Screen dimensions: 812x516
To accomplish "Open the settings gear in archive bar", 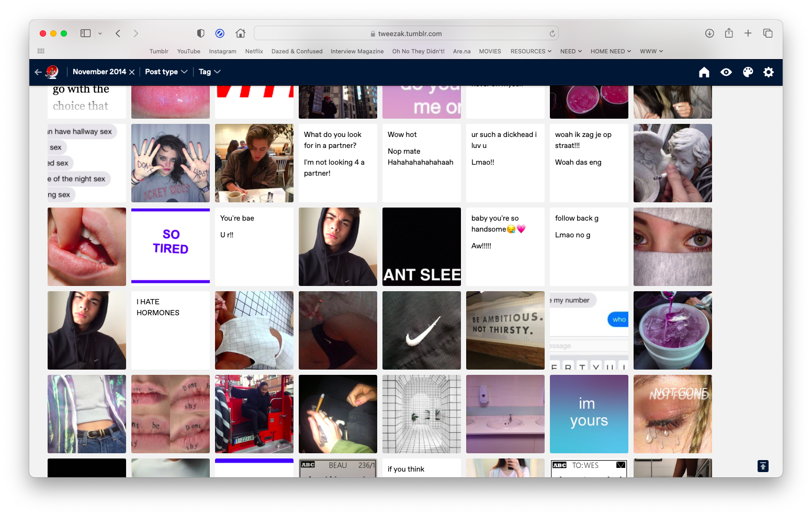I will tap(769, 72).
